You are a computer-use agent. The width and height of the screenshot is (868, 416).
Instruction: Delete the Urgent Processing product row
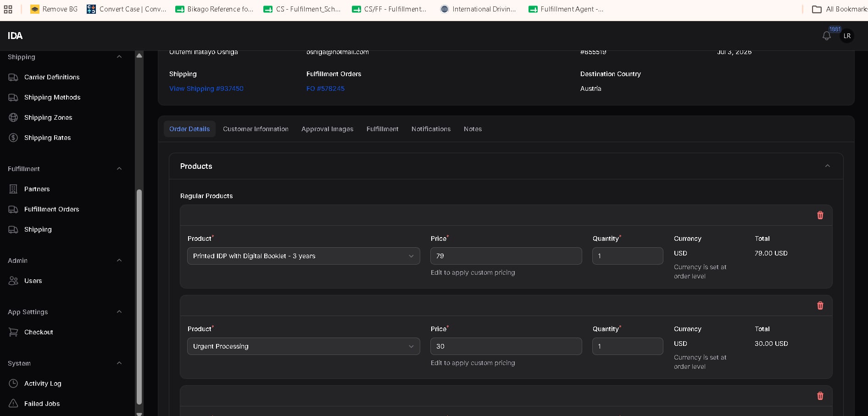pyautogui.click(x=820, y=305)
